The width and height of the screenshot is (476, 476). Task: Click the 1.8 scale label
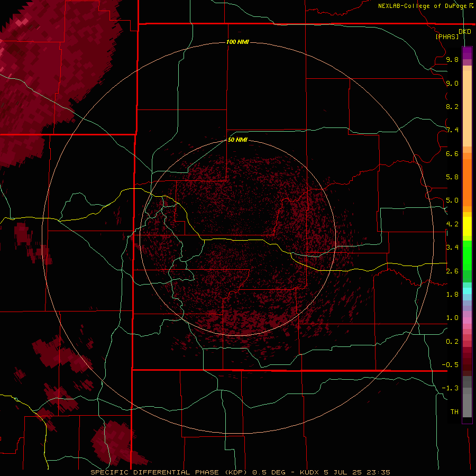click(452, 294)
